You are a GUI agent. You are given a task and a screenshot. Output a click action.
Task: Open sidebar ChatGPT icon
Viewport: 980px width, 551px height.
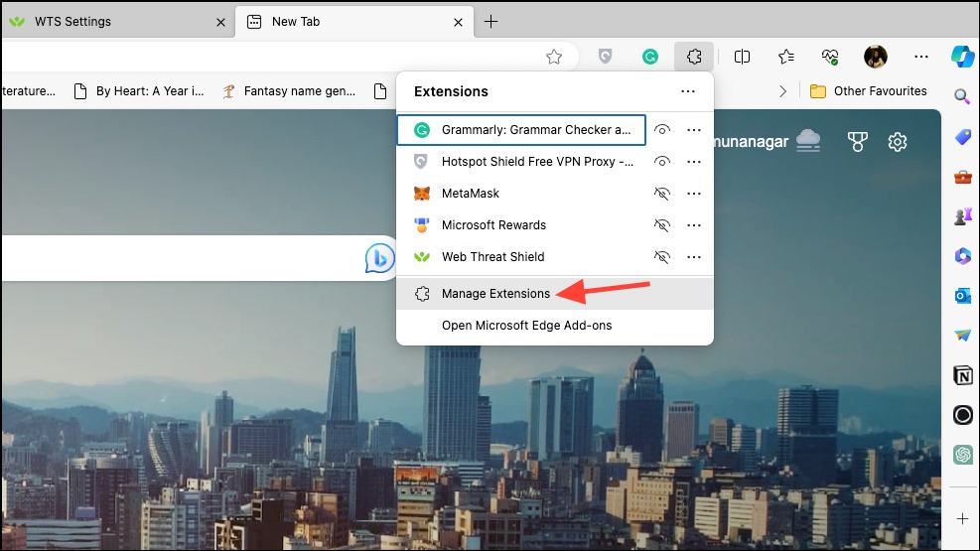point(962,454)
